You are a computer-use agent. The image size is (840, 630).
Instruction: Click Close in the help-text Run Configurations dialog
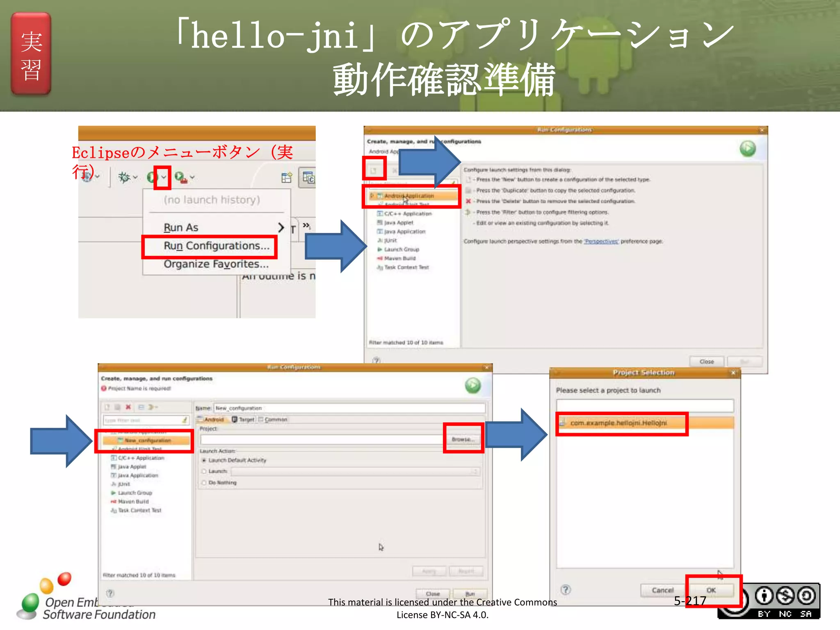(707, 362)
